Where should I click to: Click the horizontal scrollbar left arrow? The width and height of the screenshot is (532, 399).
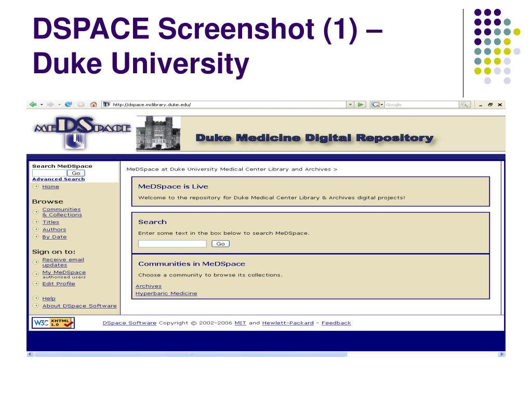[30, 354]
